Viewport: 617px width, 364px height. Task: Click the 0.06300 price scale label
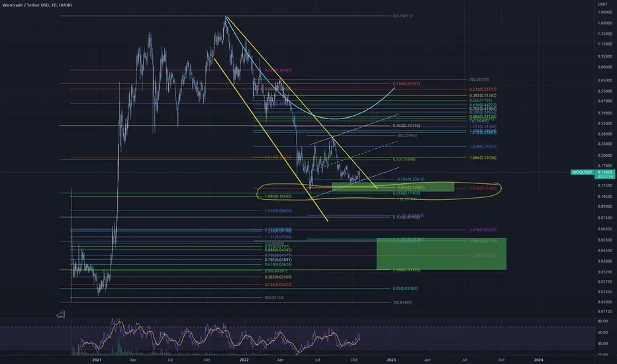[605, 228]
